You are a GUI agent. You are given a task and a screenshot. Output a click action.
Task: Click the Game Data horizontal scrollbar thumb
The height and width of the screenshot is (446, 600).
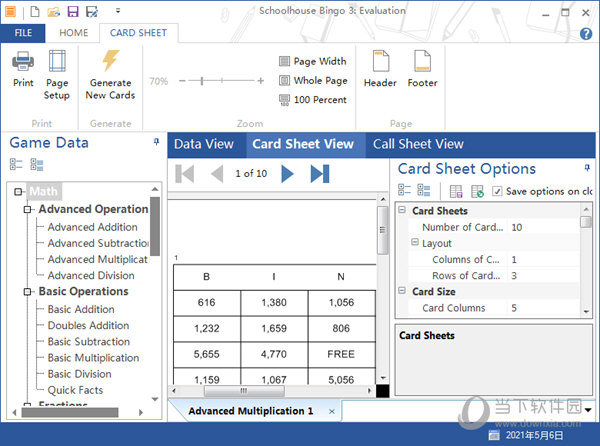[x=70, y=412]
